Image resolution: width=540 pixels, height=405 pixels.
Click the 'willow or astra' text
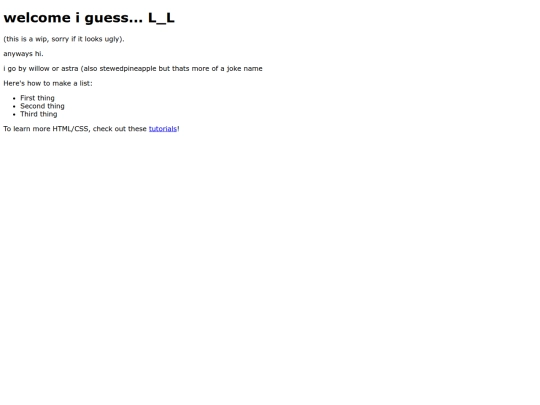click(x=53, y=69)
